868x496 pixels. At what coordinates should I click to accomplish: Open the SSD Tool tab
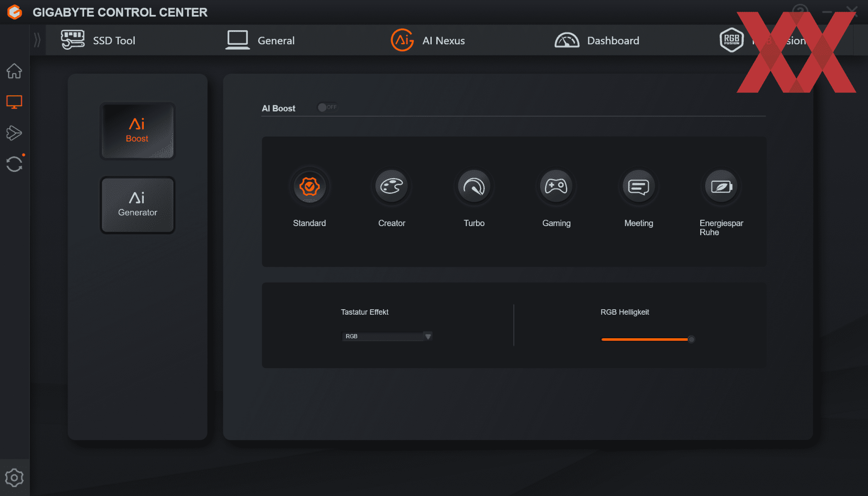[x=98, y=41]
